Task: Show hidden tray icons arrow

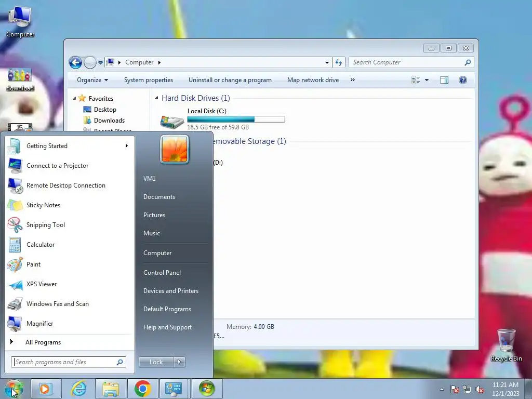Action: (x=442, y=389)
